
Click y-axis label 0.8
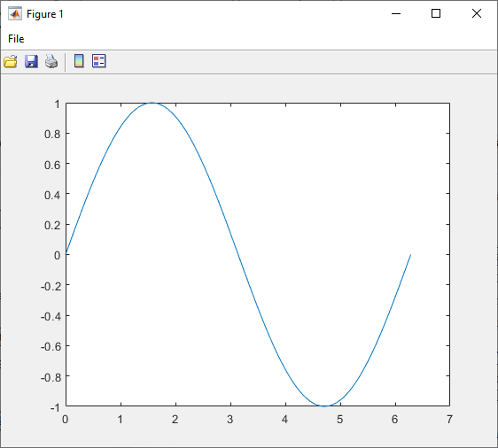point(52,135)
